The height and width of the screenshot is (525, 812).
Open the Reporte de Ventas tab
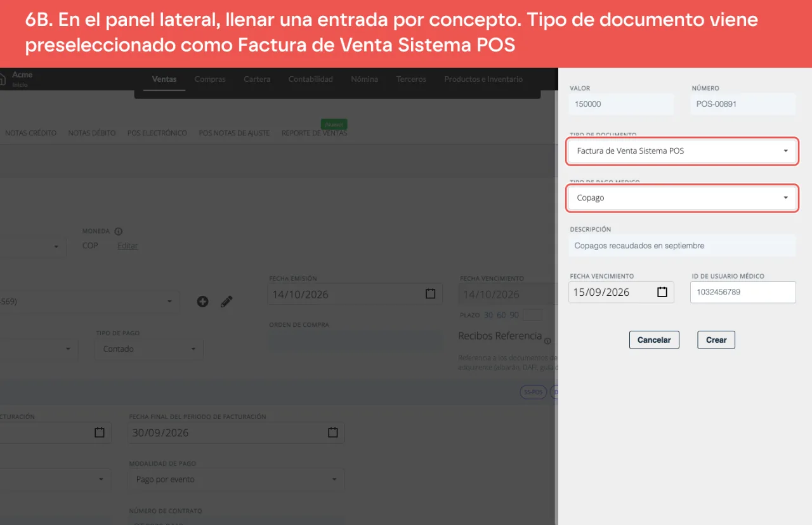[315, 133]
